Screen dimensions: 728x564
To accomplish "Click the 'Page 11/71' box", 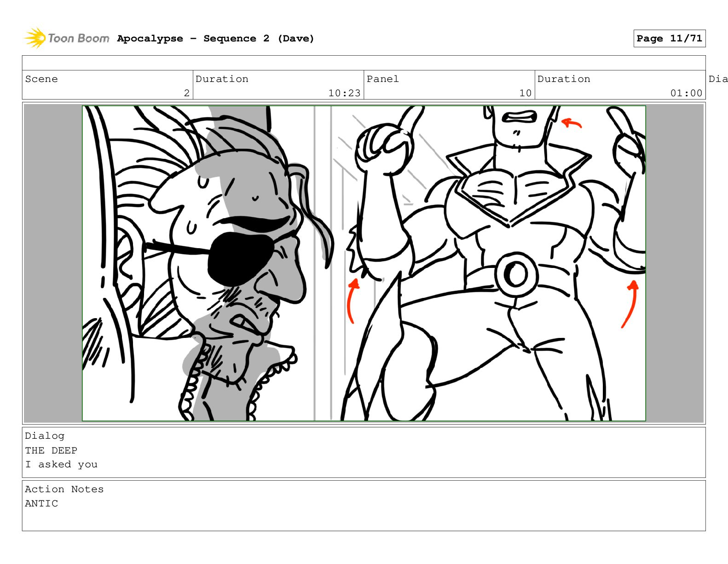I will (669, 39).
